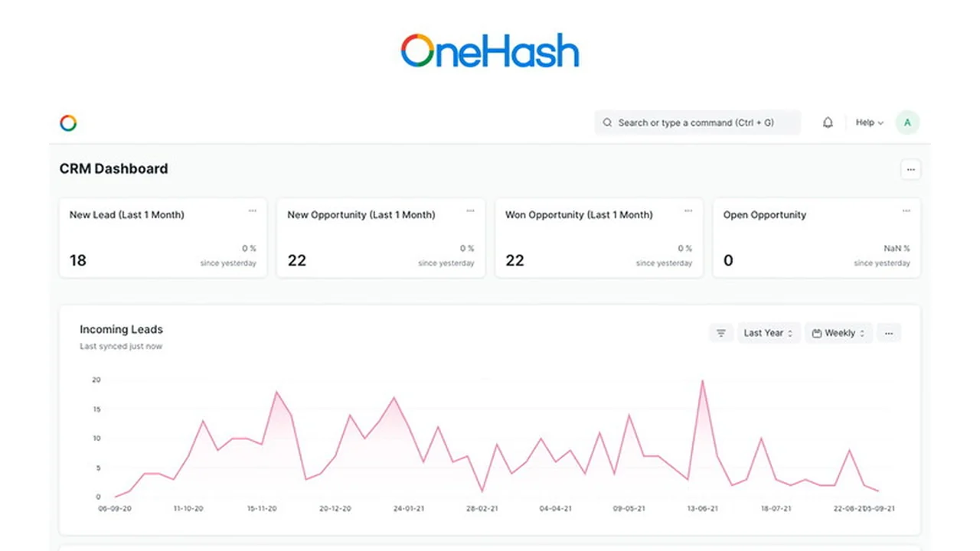The width and height of the screenshot is (980, 551).
Task: Click the NaN % indicator
Action: click(897, 249)
